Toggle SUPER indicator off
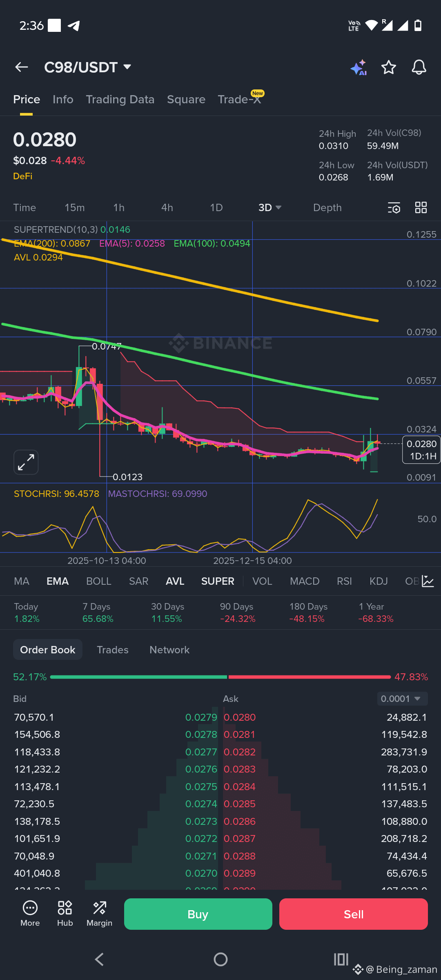Screen dimensions: 441x980 [218, 581]
